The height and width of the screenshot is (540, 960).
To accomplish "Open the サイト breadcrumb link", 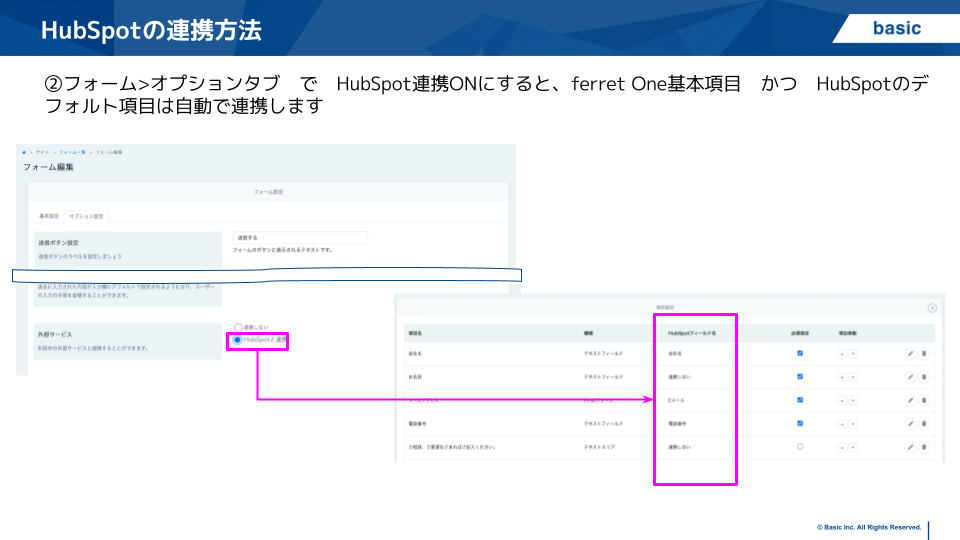I will 42,152.
